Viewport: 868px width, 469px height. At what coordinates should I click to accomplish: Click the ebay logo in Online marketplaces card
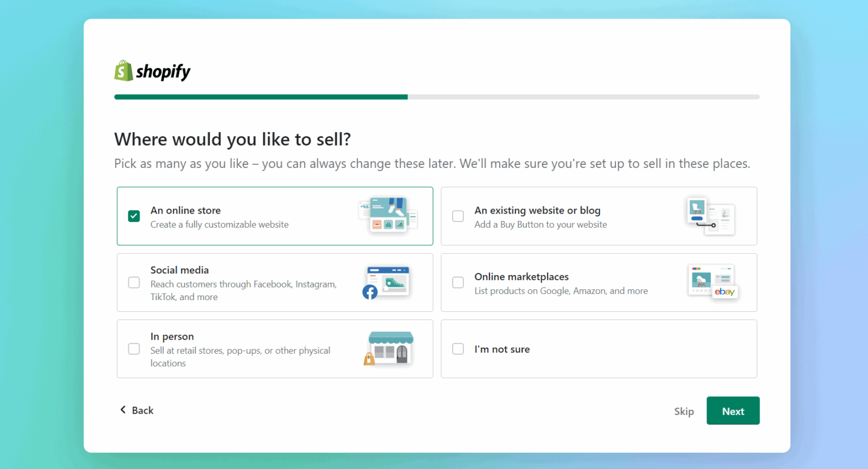click(724, 292)
